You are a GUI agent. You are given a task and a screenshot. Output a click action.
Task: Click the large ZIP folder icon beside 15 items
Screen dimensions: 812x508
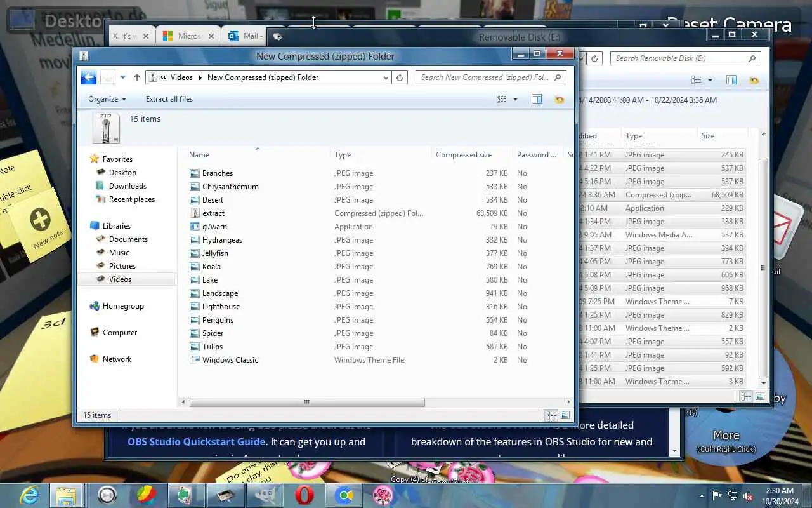click(106, 128)
